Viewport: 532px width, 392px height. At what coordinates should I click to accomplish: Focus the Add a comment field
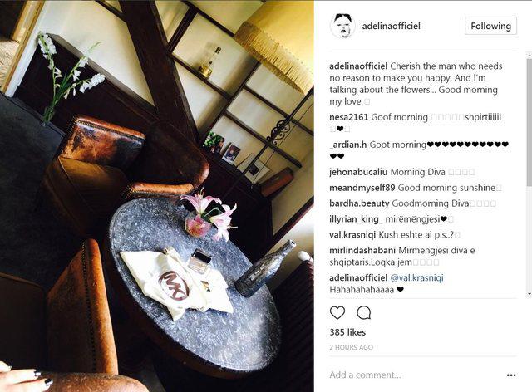coord(416,375)
